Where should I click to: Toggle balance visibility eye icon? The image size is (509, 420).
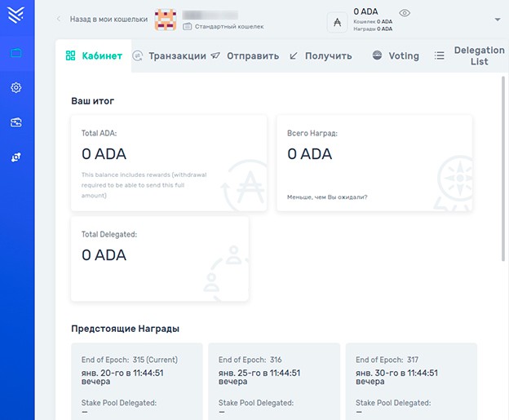[x=405, y=13]
